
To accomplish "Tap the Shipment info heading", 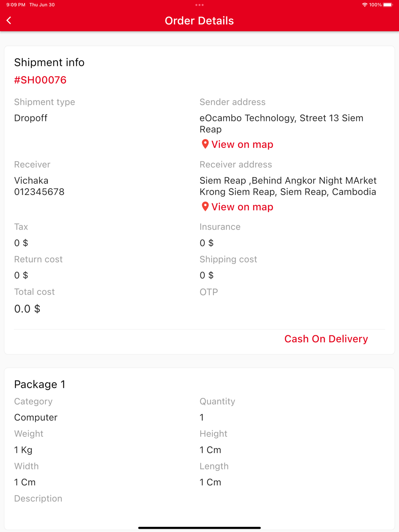I will [49, 63].
